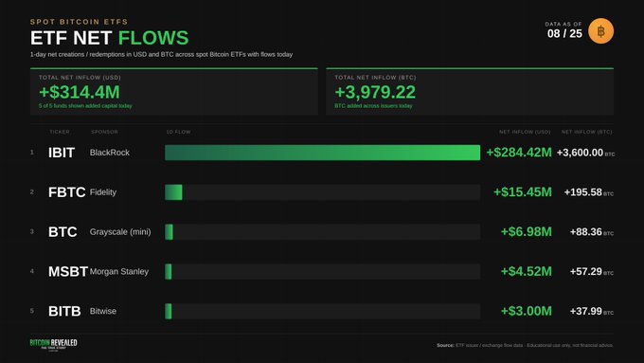Click the +3,979.22 total BTC figure

[375, 92]
